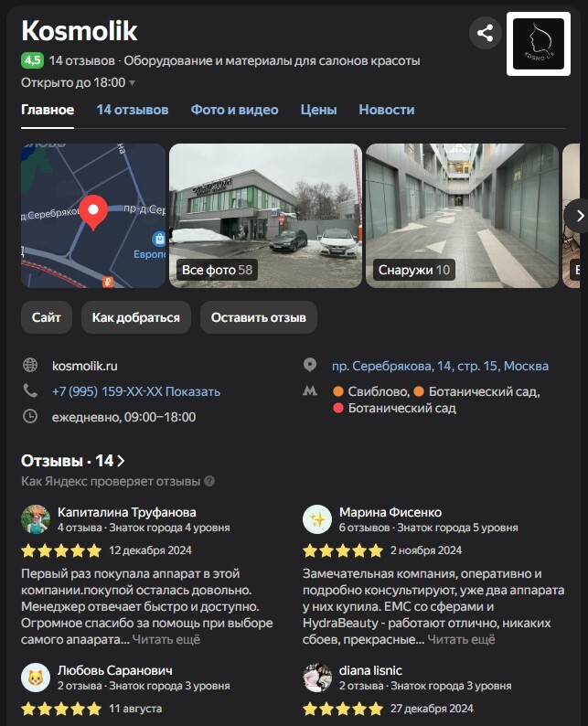Click the share icon next to Kosmolik title
The image size is (588, 726).
(485, 33)
